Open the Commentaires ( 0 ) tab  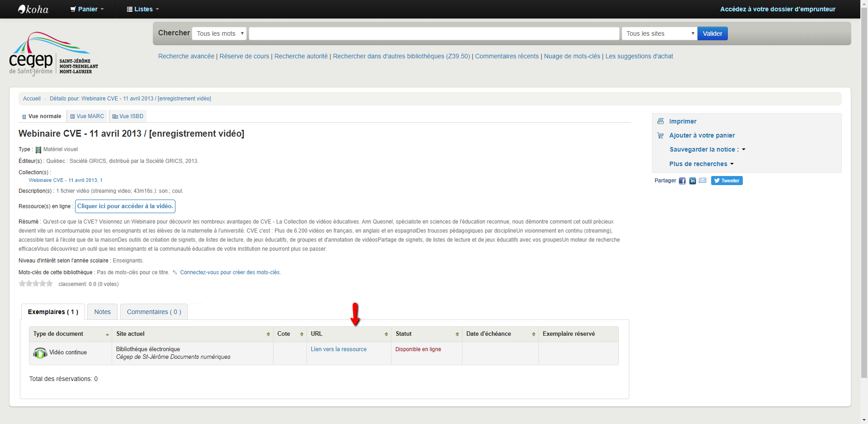click(154, 312)
